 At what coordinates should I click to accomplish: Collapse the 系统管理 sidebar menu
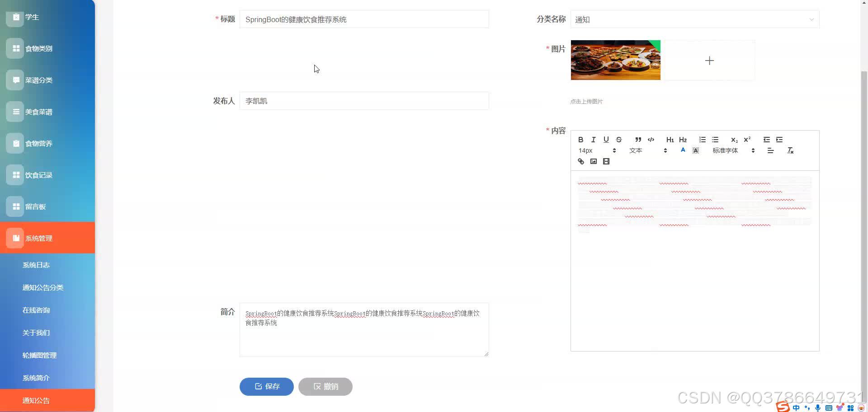pyautogui.click(x=47, y=238)
